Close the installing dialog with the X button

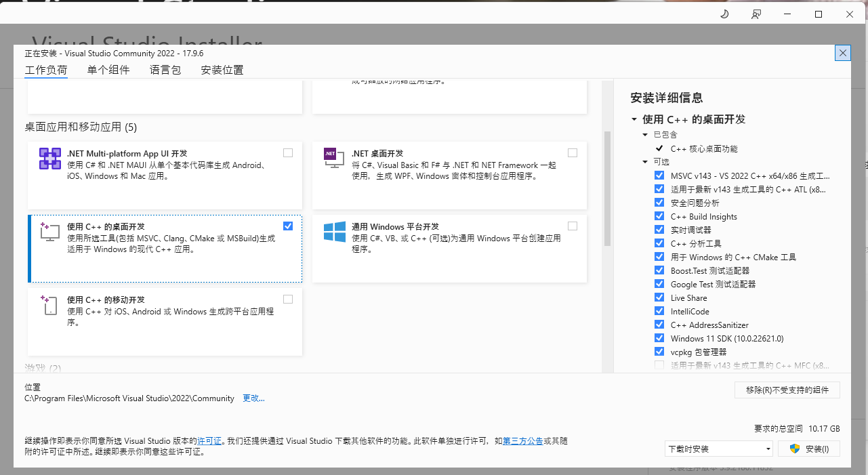pos(843,53)
